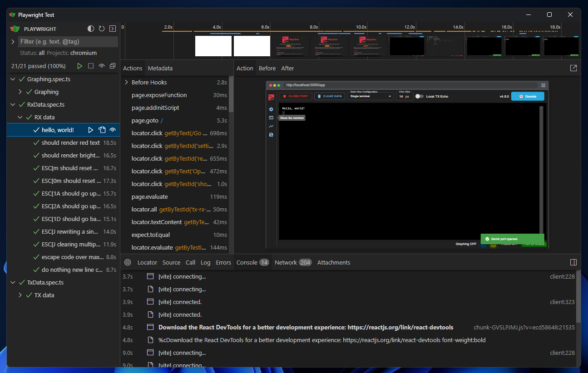The height and width of the screenshot is (373, 588).
Task: Switch to the Network tab
Action: tap(286, 263)
